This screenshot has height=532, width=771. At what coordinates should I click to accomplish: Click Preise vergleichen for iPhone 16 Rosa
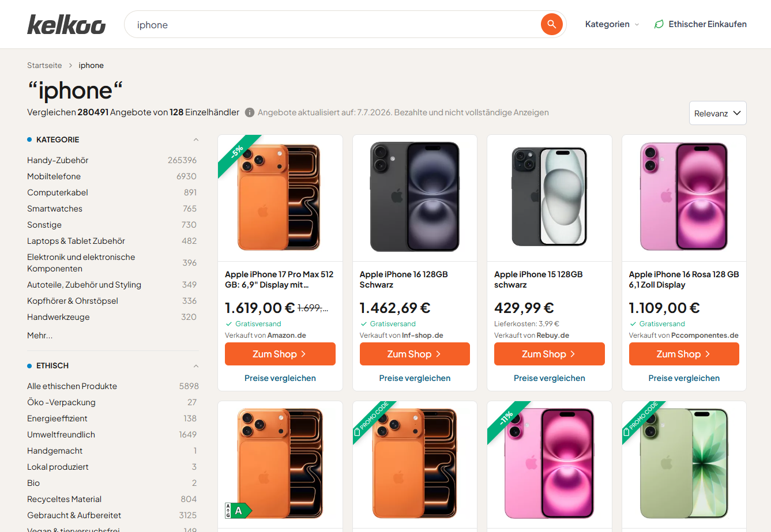pyautogui.click(x=684, y=378)
